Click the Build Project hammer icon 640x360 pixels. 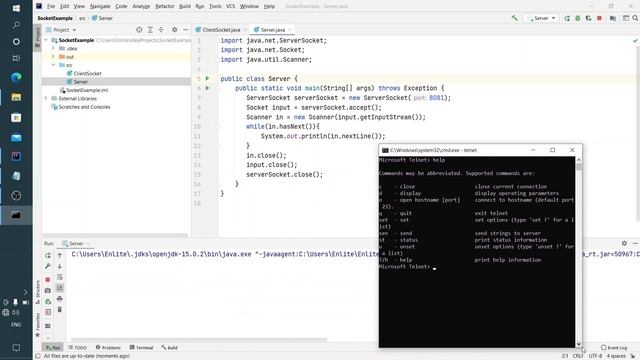(x=514, y=18)
